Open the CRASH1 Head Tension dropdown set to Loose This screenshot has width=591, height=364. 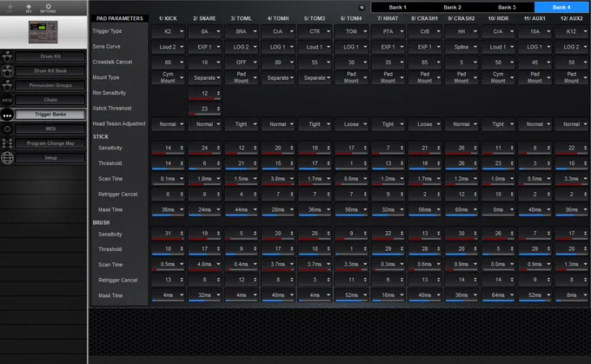point(425,124)
